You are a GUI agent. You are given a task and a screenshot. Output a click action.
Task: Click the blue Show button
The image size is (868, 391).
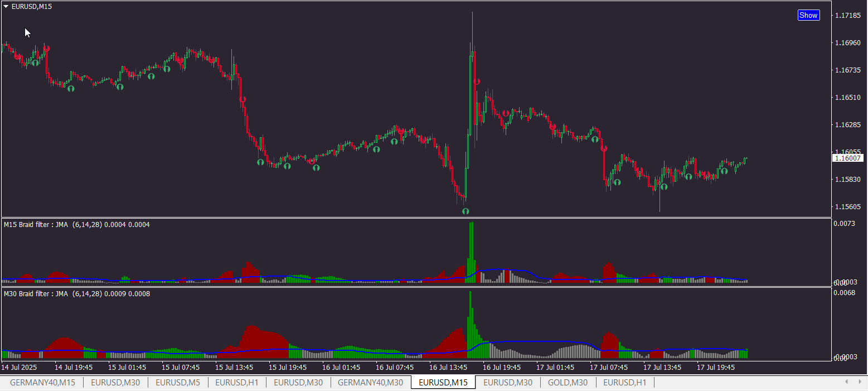pyautogui.click(x=808, y=15)
